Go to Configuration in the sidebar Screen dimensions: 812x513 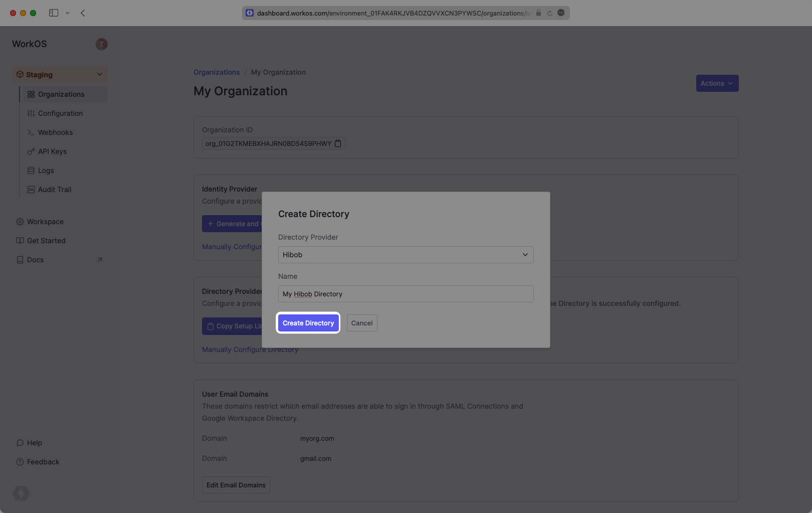pos(60,113)
